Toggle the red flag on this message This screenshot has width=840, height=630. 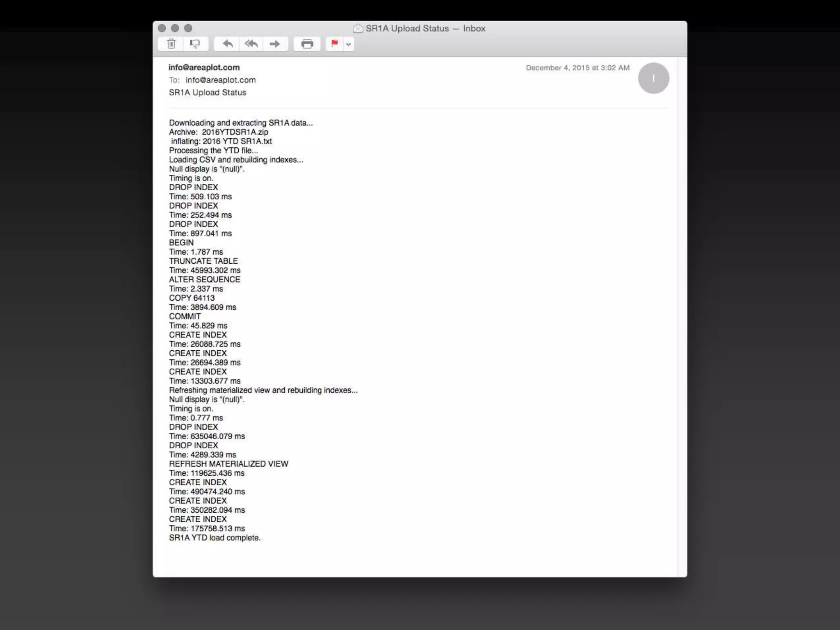point(334,44)
